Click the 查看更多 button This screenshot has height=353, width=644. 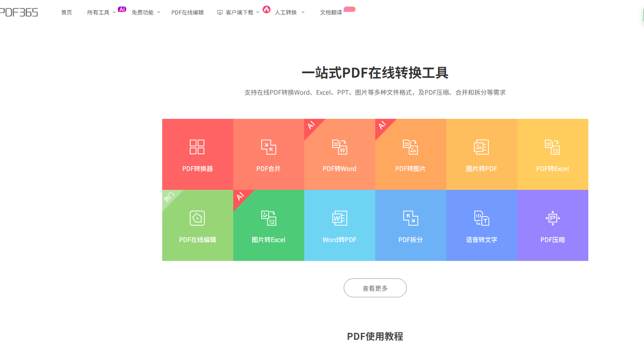point(375,288)
